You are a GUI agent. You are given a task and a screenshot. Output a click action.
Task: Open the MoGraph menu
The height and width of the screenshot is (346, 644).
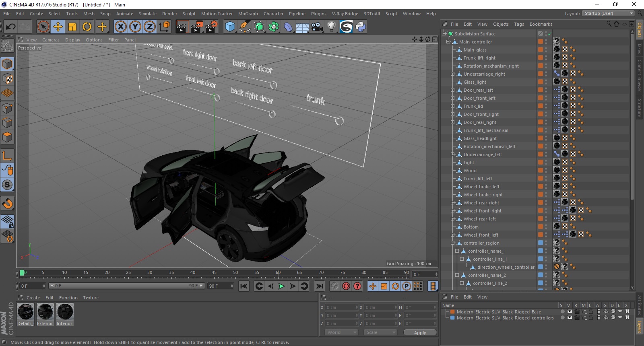(248, 14)
